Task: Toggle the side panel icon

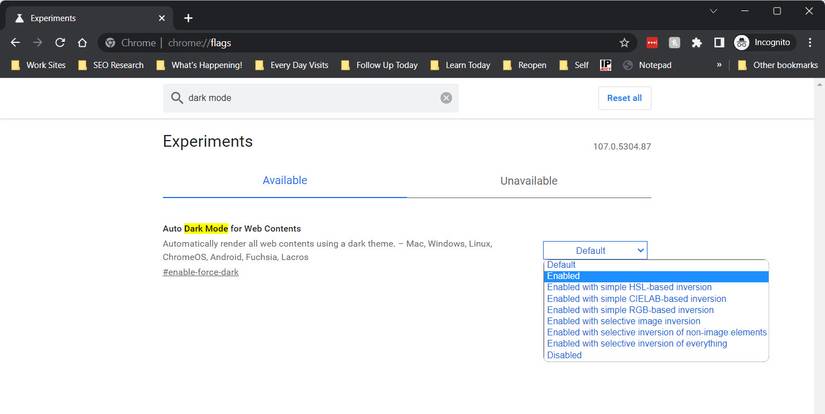Action: tap(718, 43)
